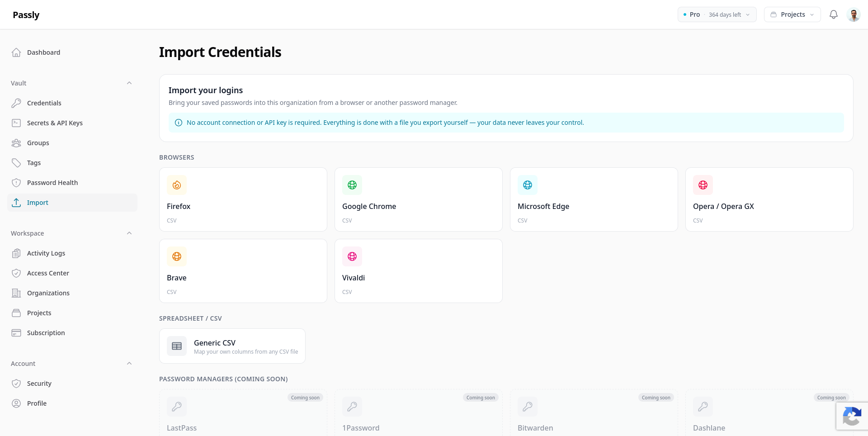
Task: Open Access Center
Action: pos(72,273)
